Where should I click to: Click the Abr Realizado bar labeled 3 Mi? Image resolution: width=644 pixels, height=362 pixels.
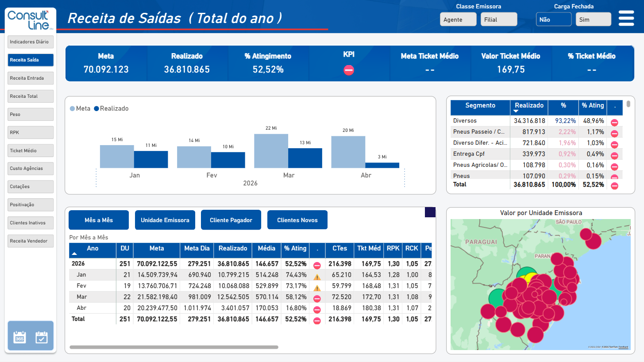pos(382,166)
